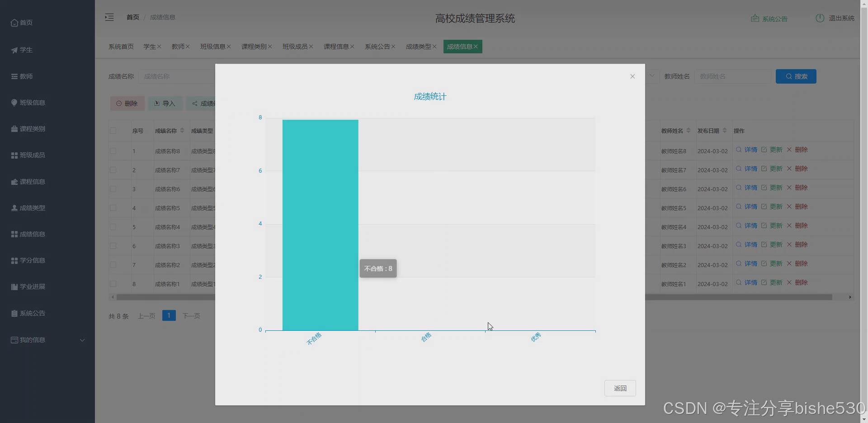Screen dimensions: 868x423
Task: Click the 成绩名称 search input
Action: pyautogui.click(x=177, y=76)
